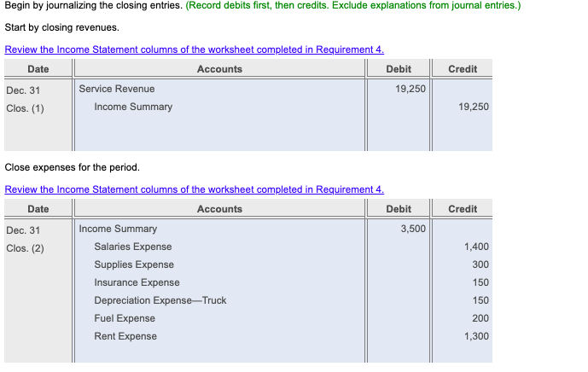Click the Fuel Expense account

[125, 318]
